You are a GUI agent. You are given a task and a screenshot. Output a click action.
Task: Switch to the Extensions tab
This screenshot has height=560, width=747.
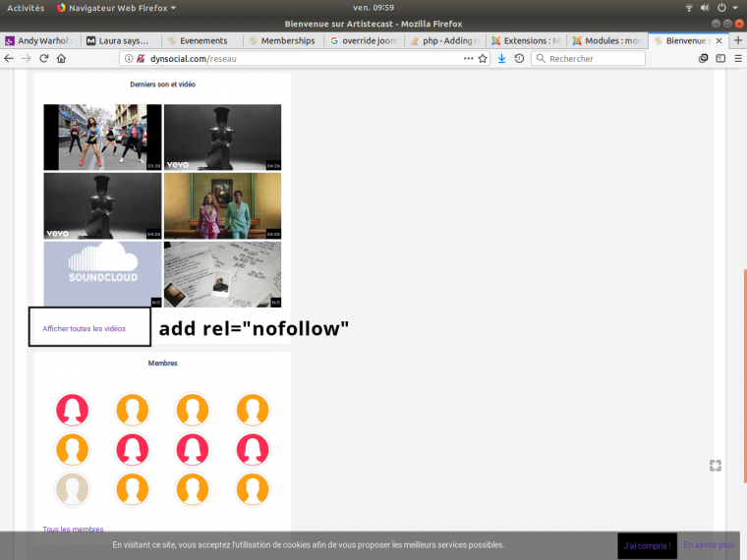tap(527, 41)
